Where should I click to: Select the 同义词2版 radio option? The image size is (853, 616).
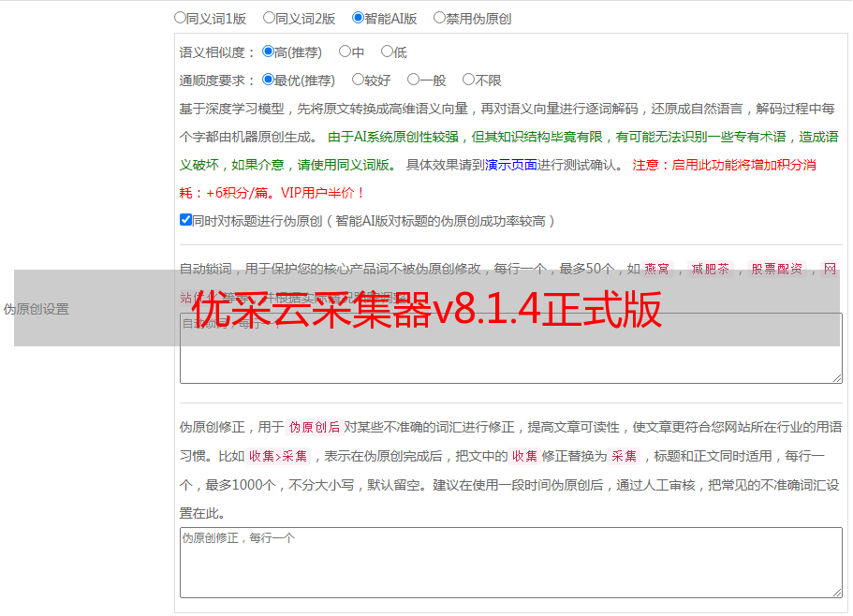269,18
